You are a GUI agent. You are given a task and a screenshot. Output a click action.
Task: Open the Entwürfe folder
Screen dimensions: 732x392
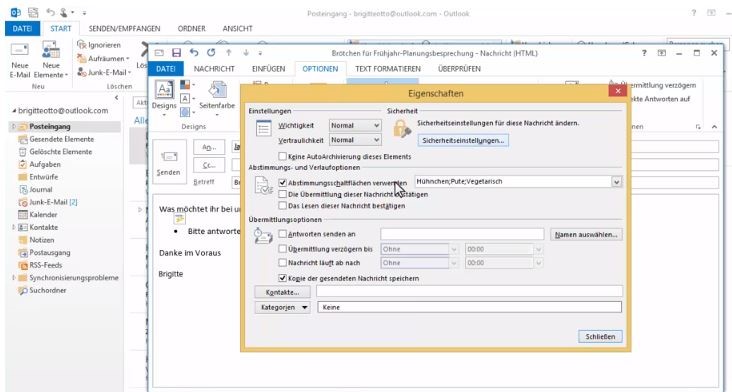[43, 177]
